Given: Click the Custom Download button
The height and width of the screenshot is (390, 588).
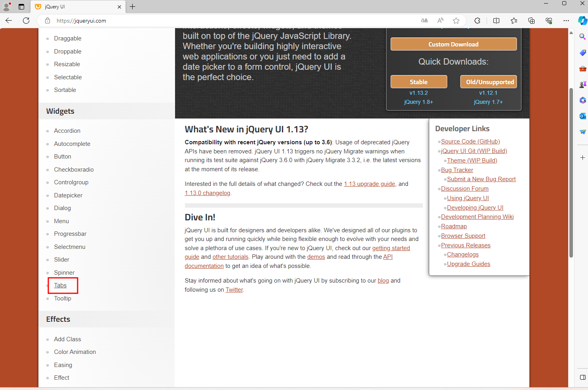Looking at the screenshot, I should click(453, 44).
